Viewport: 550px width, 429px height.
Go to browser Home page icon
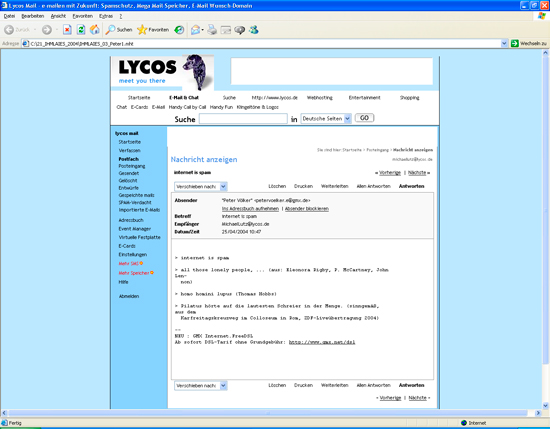(95, 30)
